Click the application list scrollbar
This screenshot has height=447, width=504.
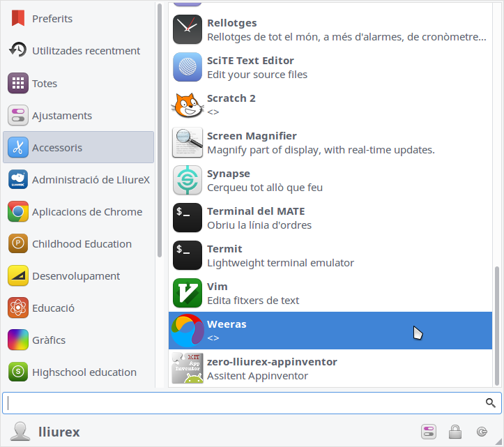[x=497, y=324]
